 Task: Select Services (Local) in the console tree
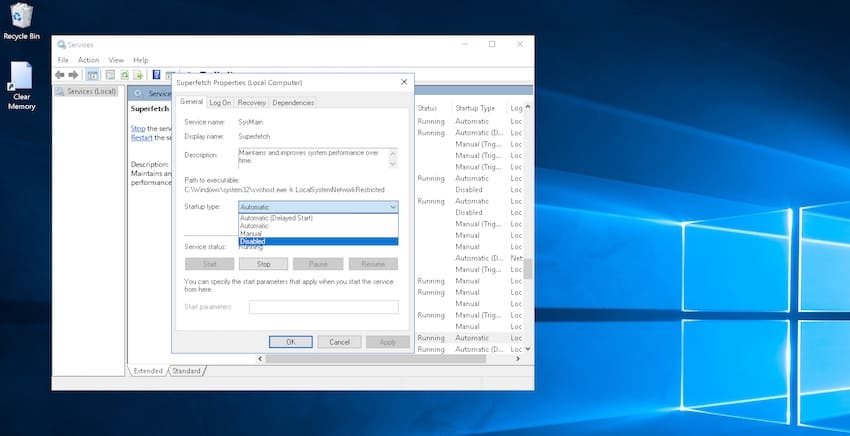(x=87, y=92)
